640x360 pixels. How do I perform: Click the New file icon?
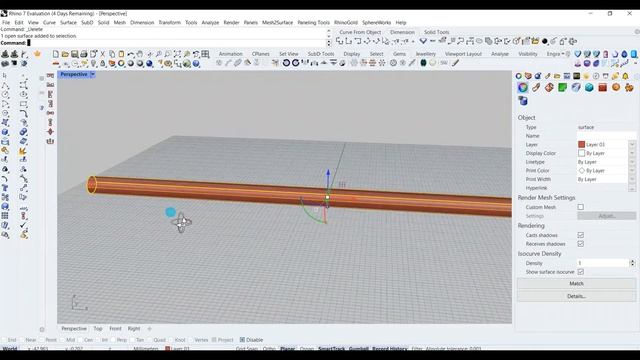(56, 54)
